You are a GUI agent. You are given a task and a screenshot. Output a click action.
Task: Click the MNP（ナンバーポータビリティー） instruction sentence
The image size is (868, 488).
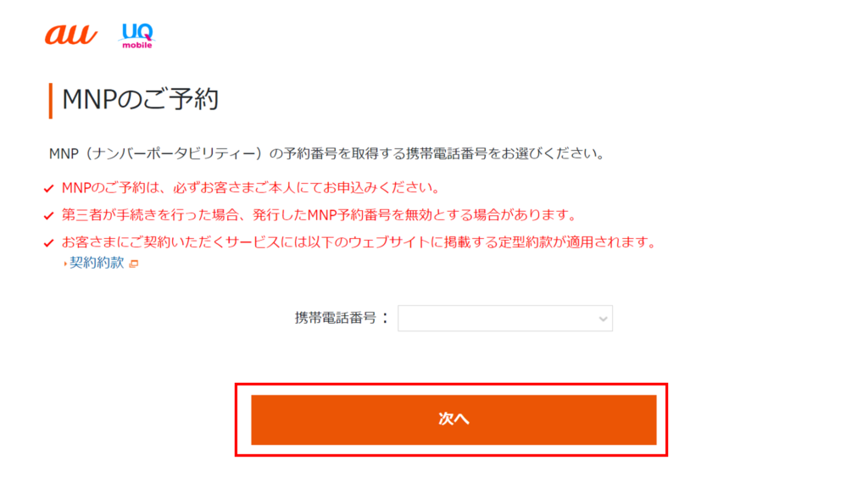[x=326, y=155]
